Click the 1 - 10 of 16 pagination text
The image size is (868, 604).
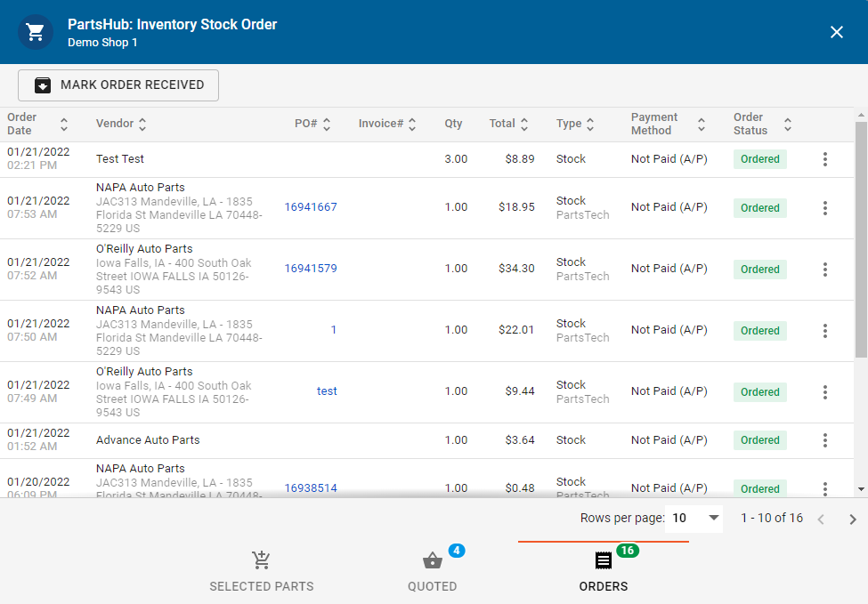coord(772,518)
